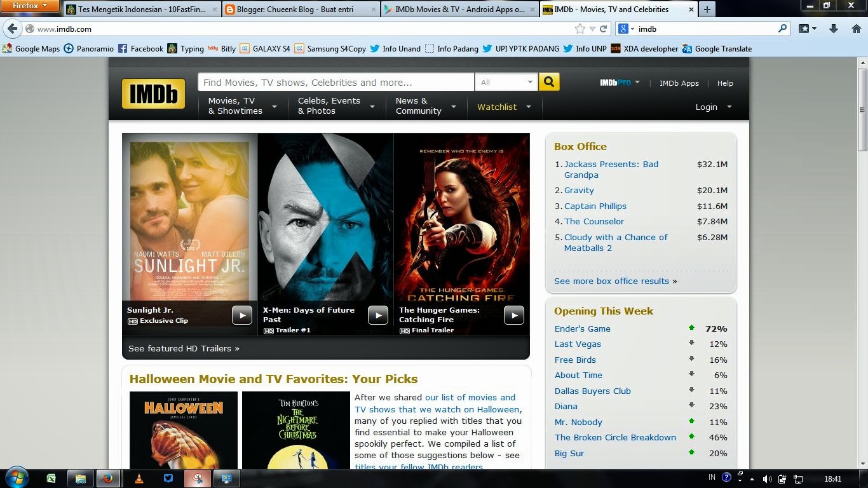The height and width of the screenshot is (488, 868).
Task: Bookmark this page with the star icon
Action: pos(580,29)
